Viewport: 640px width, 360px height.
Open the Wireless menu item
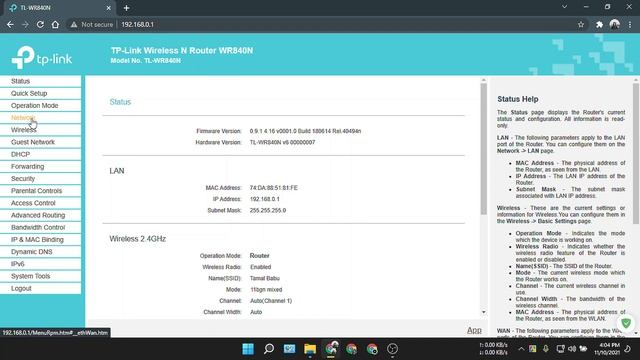(41, 130)
